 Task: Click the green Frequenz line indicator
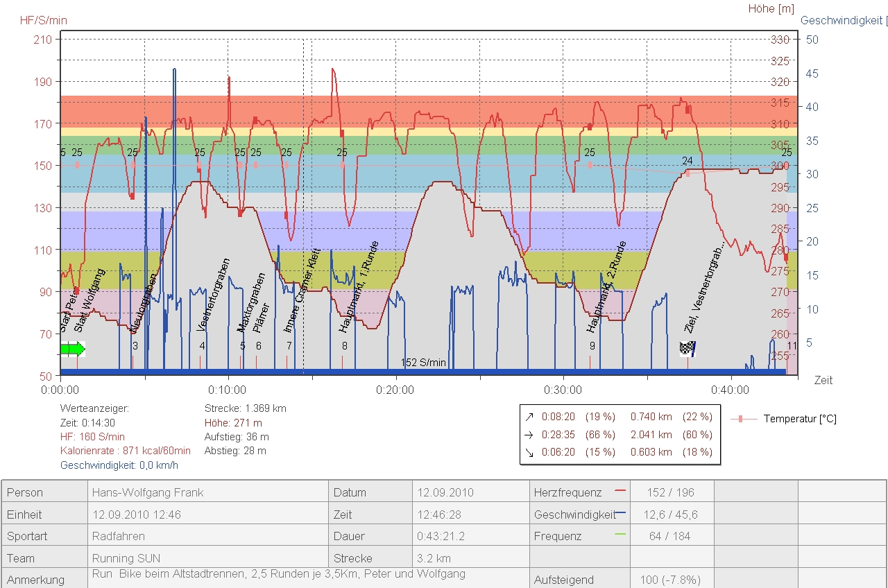[x=620, y=535]
